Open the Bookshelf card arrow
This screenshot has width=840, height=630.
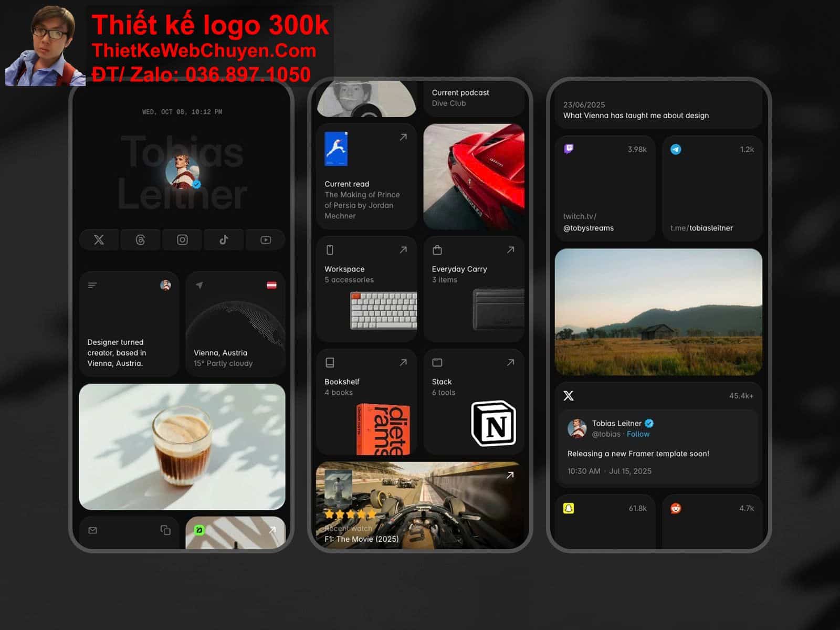[403, 363]
